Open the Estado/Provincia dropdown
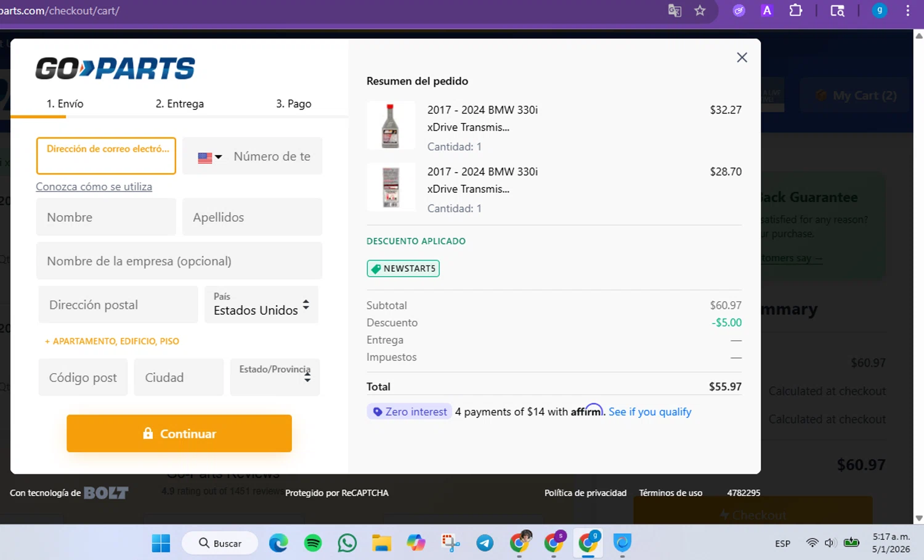924x560 pixels. pyautogui.click(x=275, y=376)
